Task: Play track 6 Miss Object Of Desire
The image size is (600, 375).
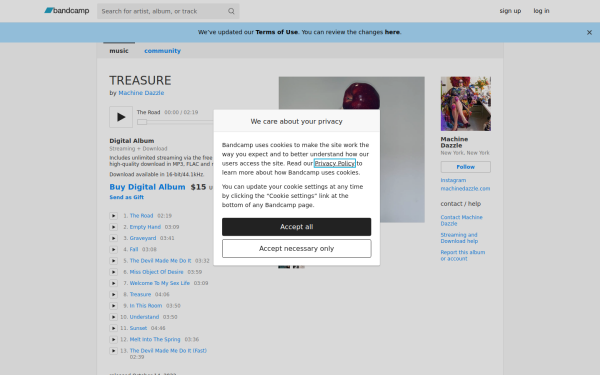Action: point(114,272)
